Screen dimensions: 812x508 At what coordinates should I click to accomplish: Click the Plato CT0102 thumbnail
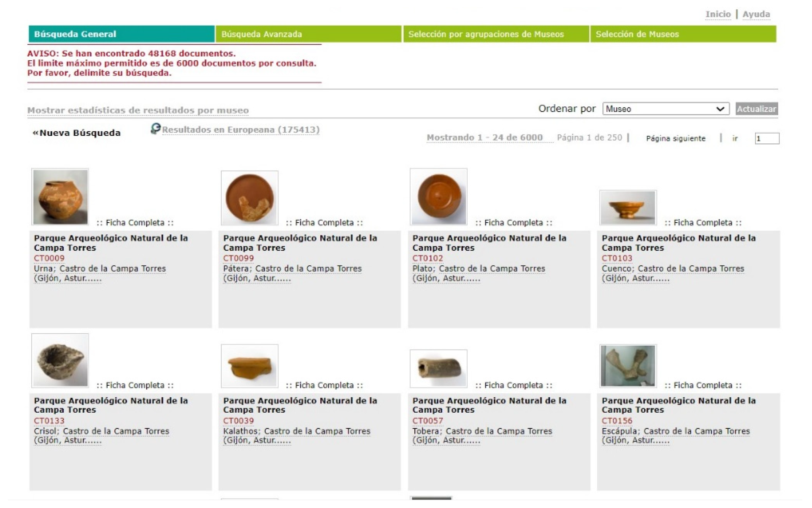point(438,197)
